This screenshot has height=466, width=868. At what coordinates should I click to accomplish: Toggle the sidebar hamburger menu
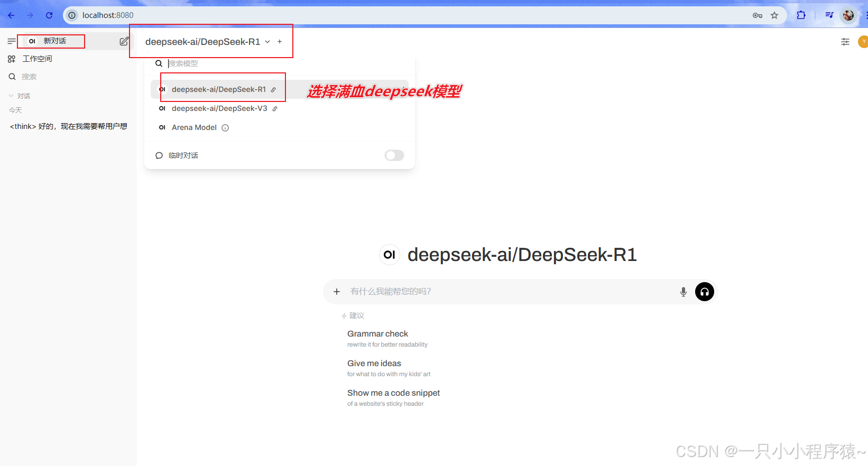(x=12, y=41)
